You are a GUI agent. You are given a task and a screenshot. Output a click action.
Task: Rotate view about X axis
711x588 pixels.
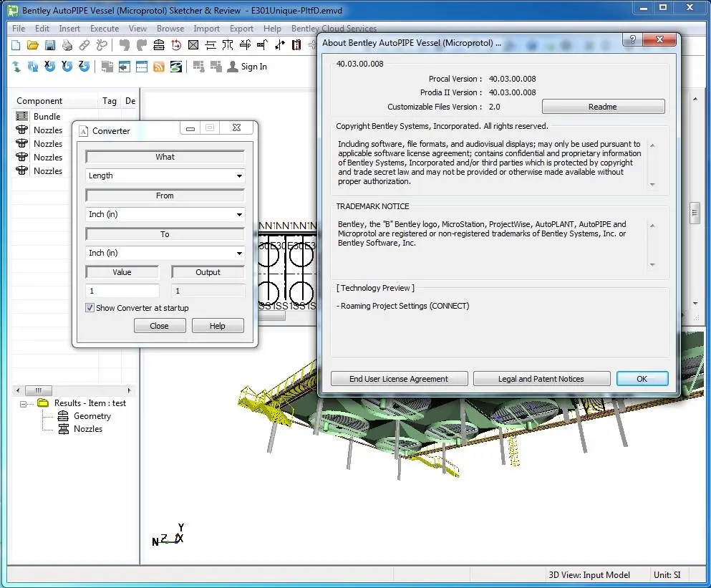coord(50,66)
